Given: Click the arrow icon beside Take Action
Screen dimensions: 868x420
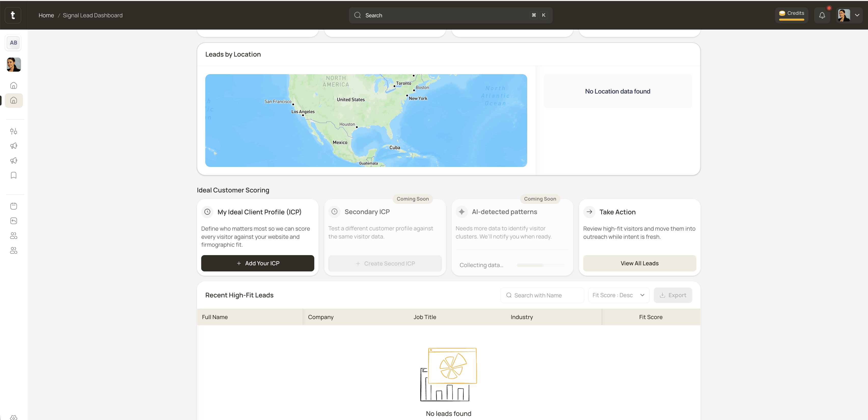Looking at the screenshot, I should (589, 212).
